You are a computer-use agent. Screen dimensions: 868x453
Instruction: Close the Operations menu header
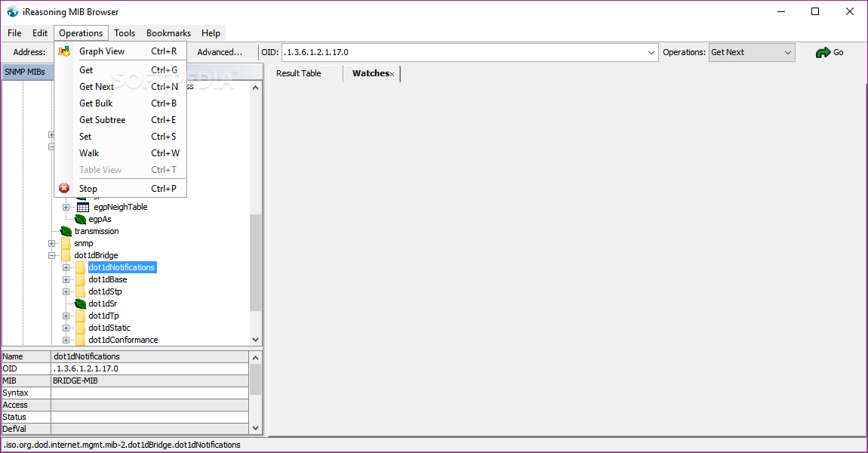pyautogui.click(x=81, y=33)
